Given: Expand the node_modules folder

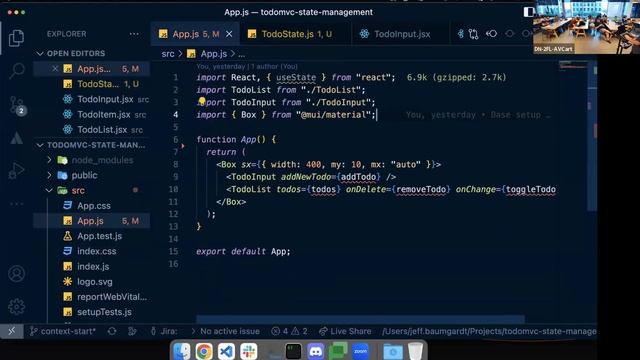Looking at the screenshot, I should [49, 160].
